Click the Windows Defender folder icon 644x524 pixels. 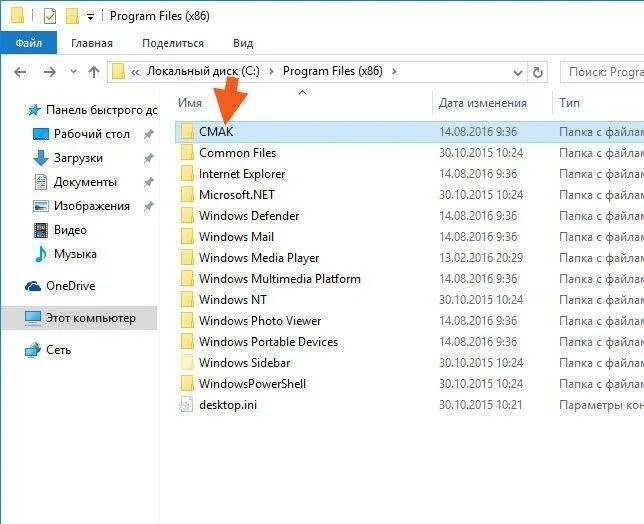pyautogui.click(x=187, y=216)
